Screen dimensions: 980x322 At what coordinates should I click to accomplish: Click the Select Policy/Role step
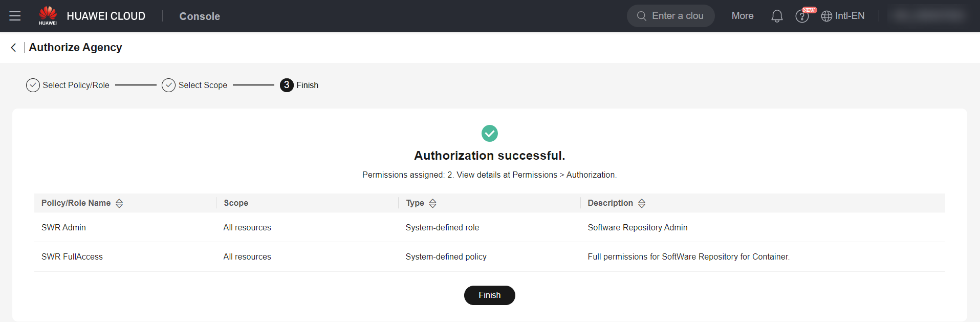(76, 85)
